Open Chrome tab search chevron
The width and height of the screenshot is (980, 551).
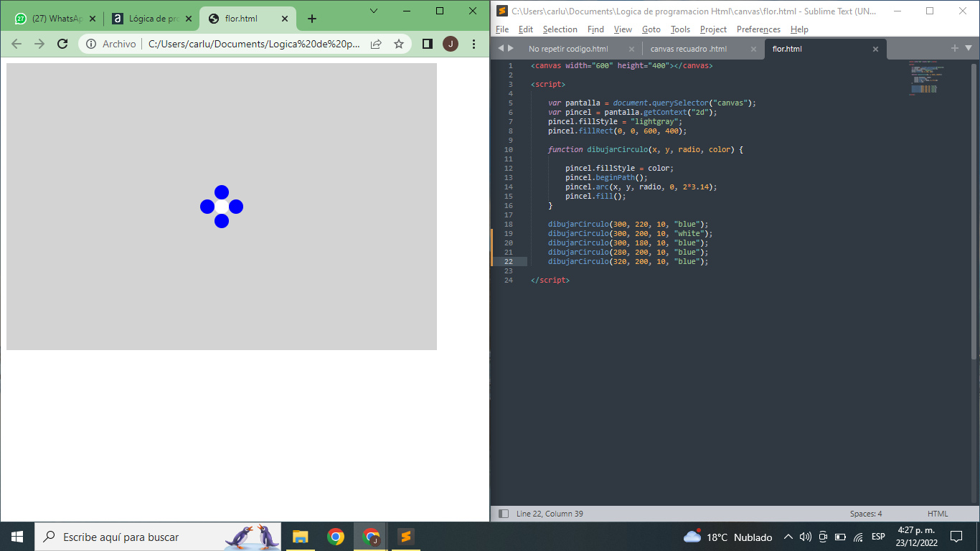point(374,11)
